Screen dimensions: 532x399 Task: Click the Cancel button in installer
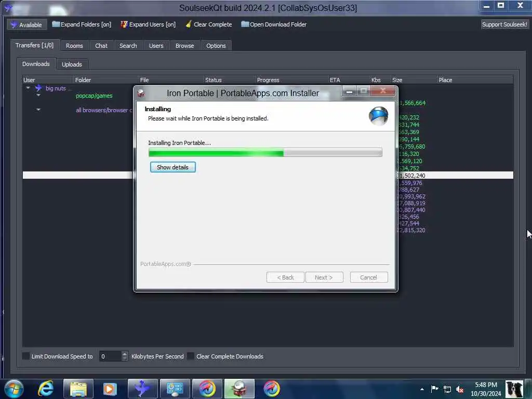[368, 277]
